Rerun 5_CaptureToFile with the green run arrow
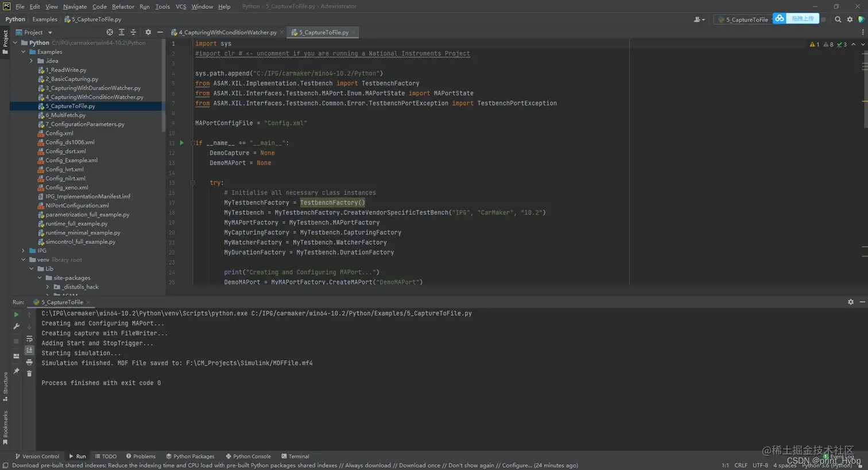The image size is (868, 470). click(16, 314)
